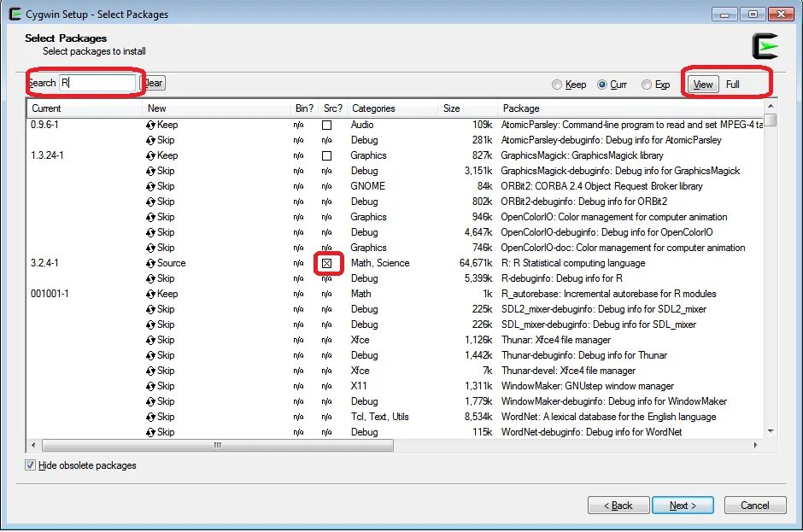Cycle the WordNet-debuginfo Skip icon
803x532 pixels.
point(150,432)
